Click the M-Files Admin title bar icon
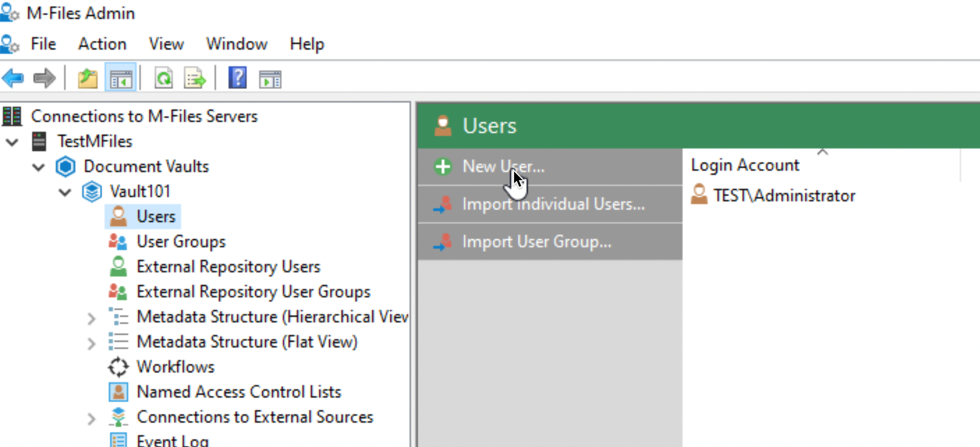 pyautogui.click(x=10, y=12)
